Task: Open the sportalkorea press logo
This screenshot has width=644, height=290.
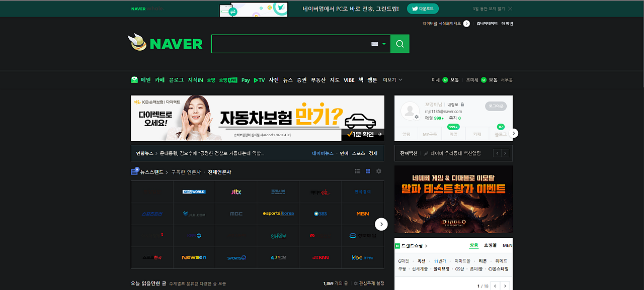Action: tap(278, 214)
